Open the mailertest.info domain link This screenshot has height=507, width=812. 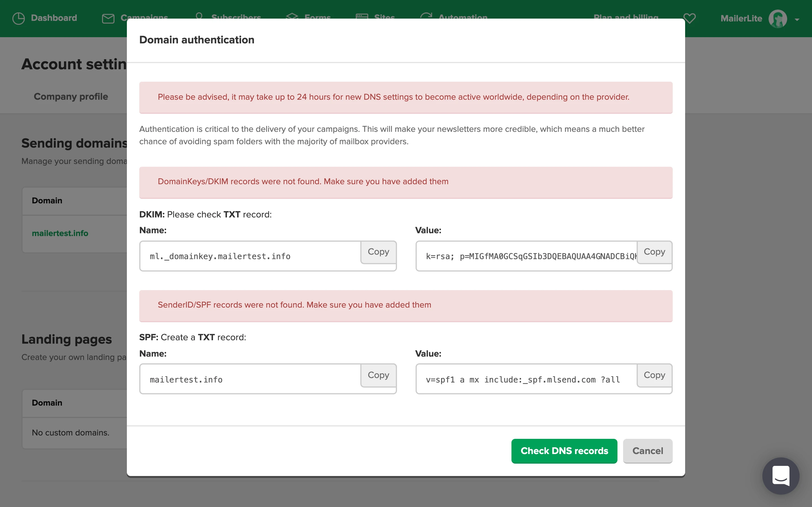point(60,234)
